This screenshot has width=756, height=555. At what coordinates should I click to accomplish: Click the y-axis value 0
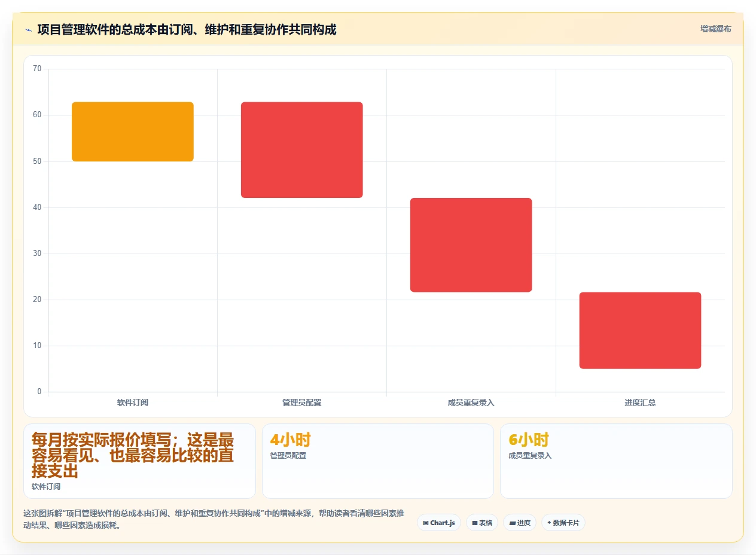coord(39,392)
